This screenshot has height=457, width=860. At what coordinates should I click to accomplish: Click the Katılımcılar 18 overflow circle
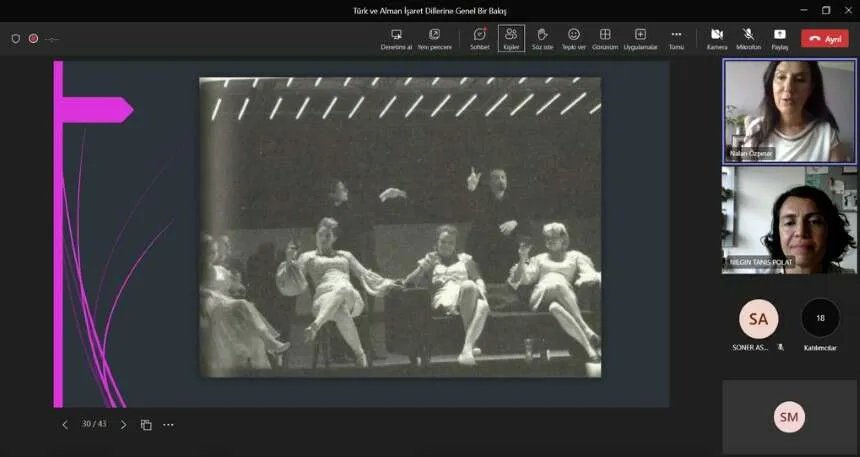[820, 318]
